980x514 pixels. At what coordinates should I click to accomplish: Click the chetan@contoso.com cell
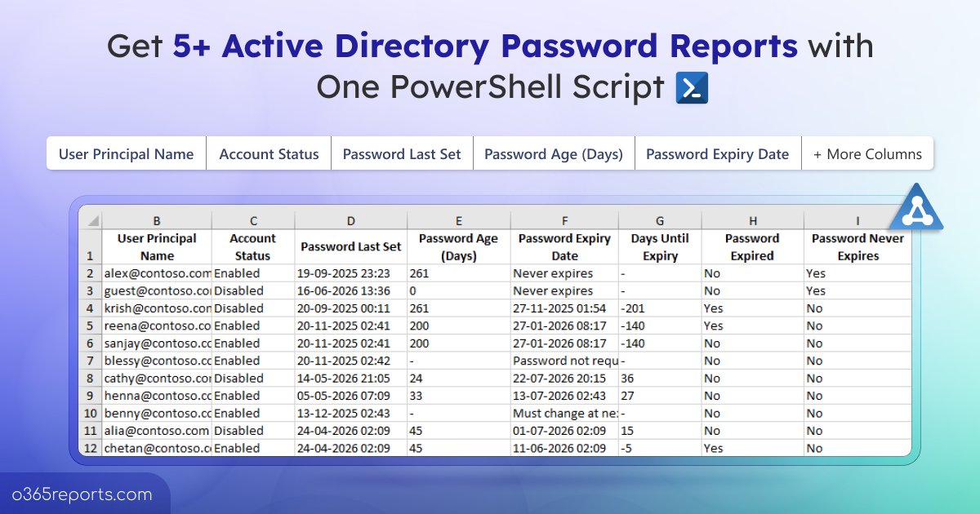pos(157,448)
